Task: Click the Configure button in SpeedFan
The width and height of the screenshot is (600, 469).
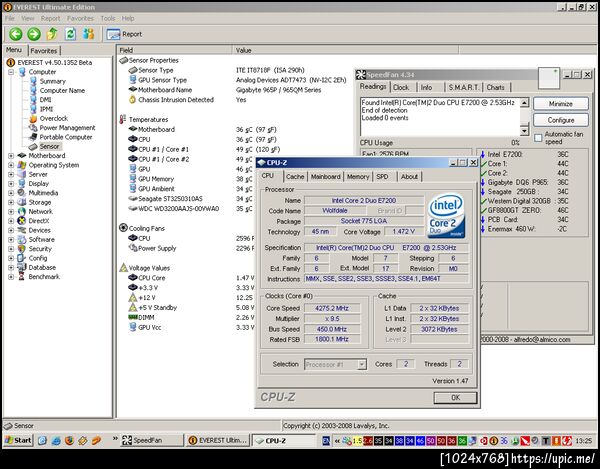Action: 560,120
